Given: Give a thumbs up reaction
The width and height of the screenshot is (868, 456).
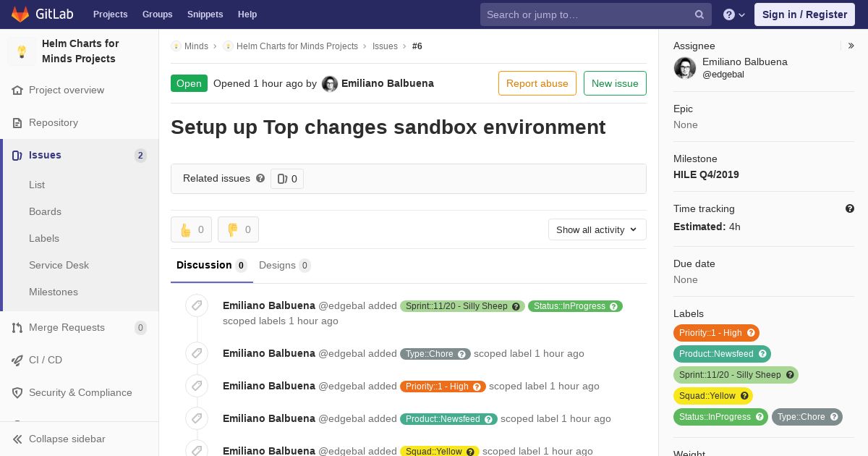Looking at the screenshot, I should pos(191,229).
